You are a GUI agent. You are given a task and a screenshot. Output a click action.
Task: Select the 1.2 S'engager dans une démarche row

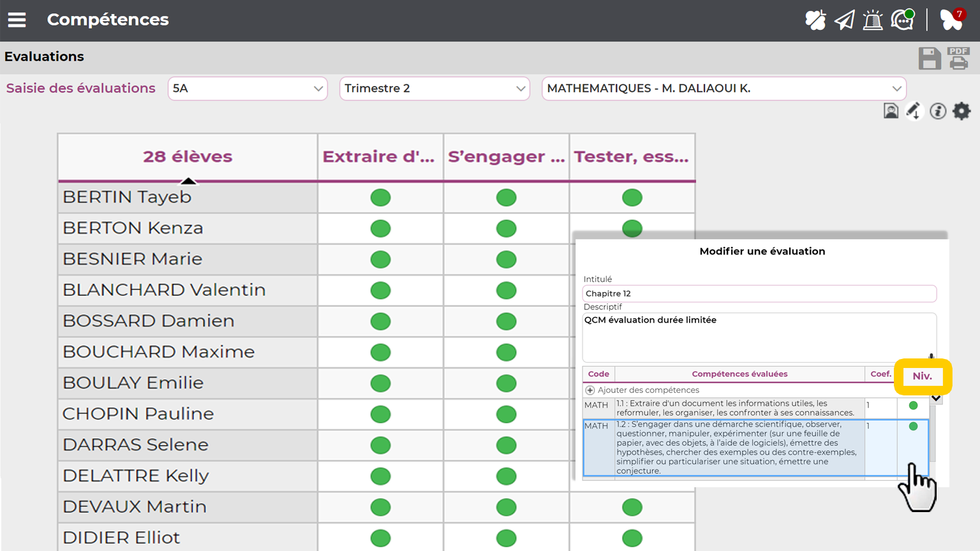pyautogui.click(x=756, y=447)
